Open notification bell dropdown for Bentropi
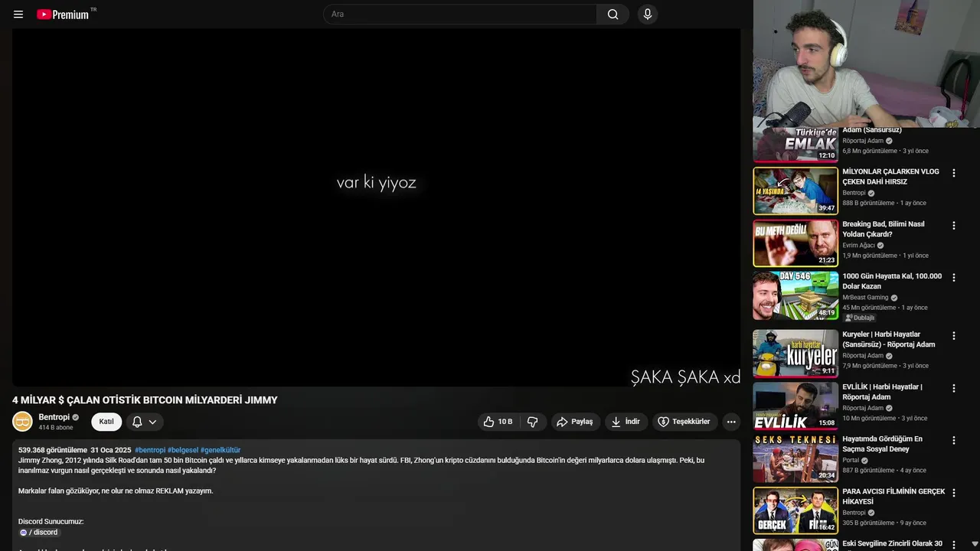 [x=144, y=422]
